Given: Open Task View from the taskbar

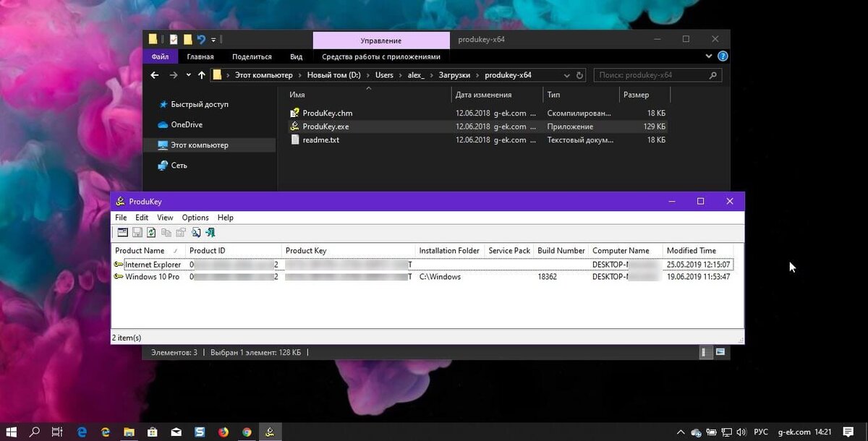Looking at the screenshot, I should click(57, 432).
